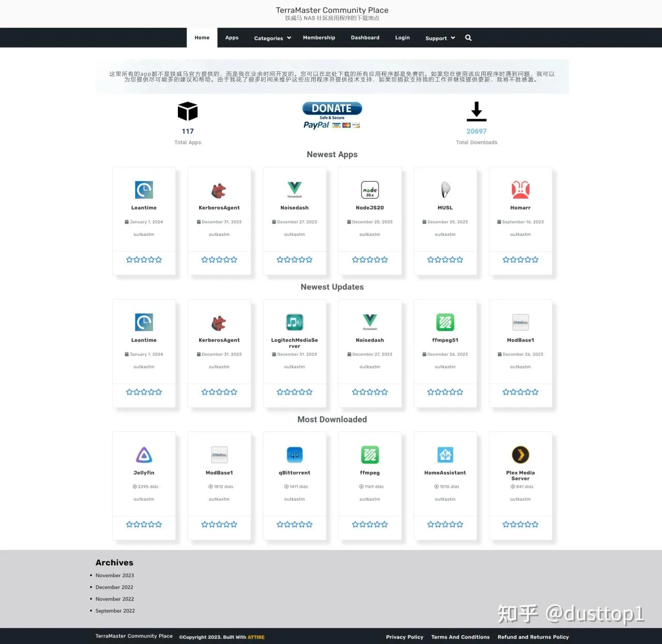Open Noisedash icon under Newest Apps
Viewport: 662px width, 644px height.
click(294, 190)
